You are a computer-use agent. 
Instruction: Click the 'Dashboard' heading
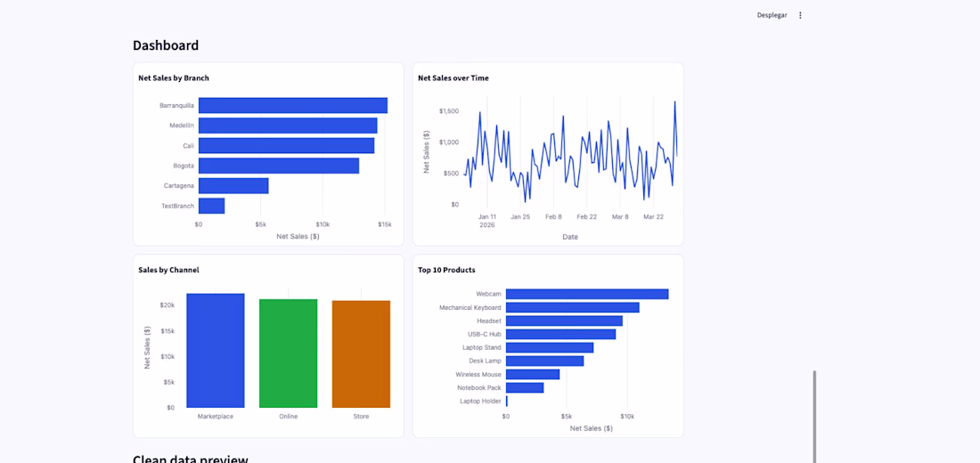pos(166,45)
